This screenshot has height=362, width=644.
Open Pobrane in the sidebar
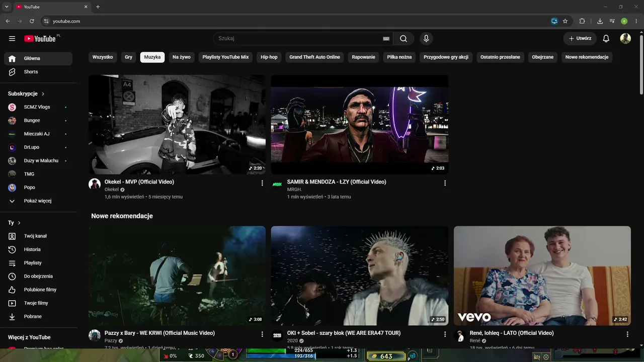38,316
